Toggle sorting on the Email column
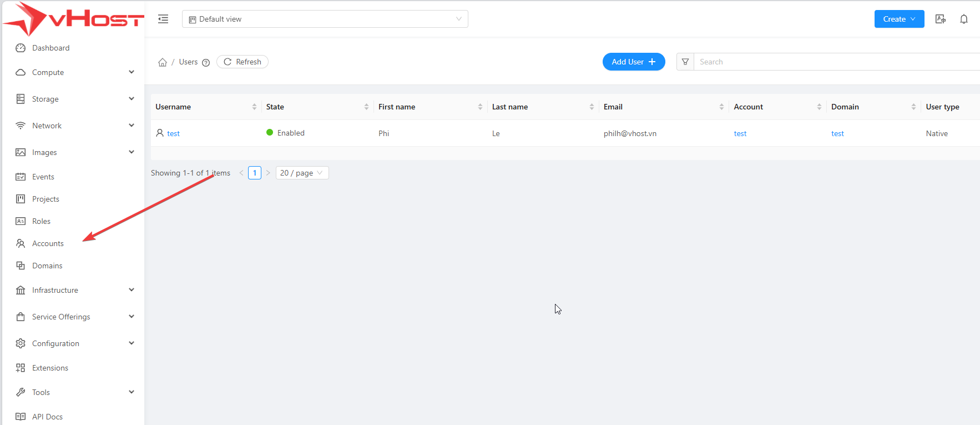 point(721,107)
